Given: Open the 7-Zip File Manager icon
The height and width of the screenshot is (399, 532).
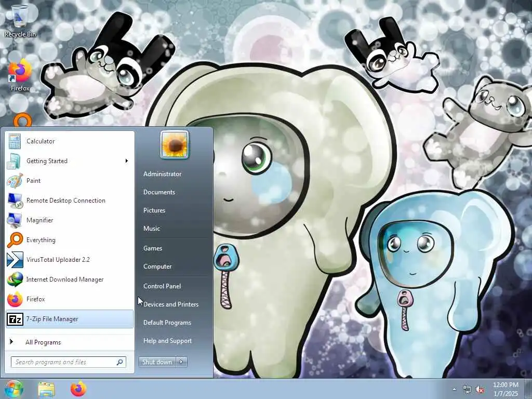Looking at the screenshot, I should click(15, 319).
